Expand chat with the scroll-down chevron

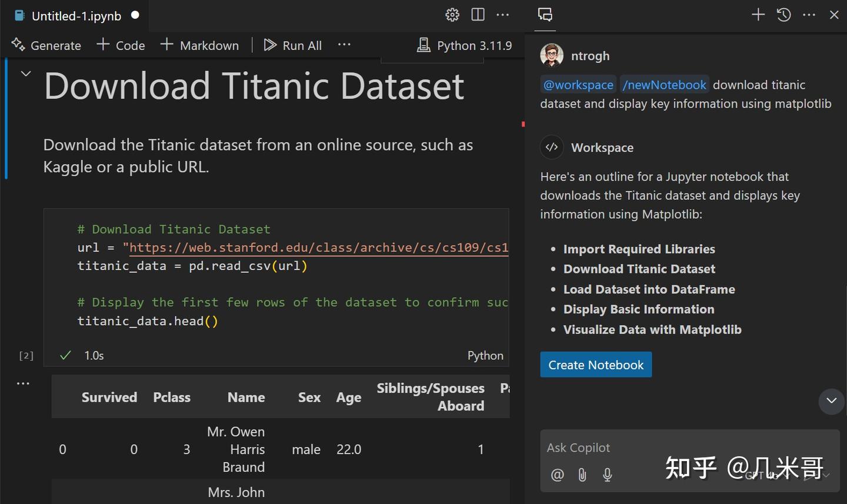pyautogui.click(x=831, y=402)
